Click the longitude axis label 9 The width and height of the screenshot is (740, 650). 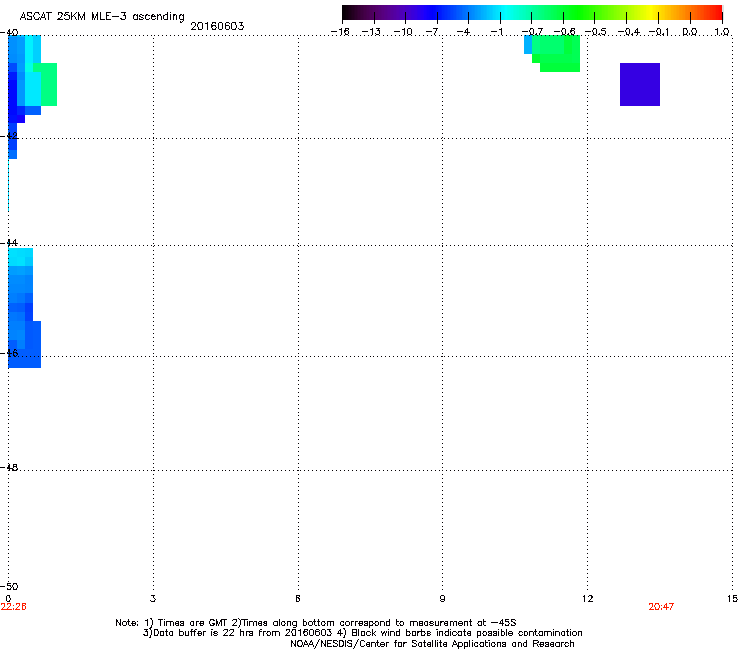(x=442, y=599)
